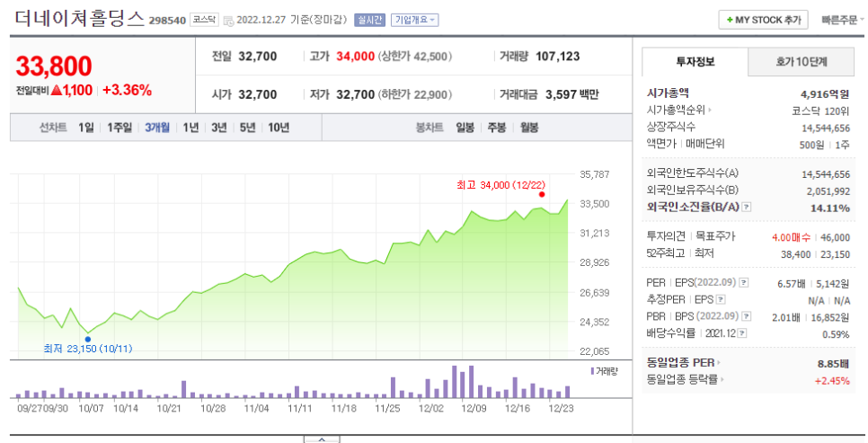Click the 시가총액순위 link
Image resolution: width=868 pixels, height=443 pixels.
coord(676,111)
